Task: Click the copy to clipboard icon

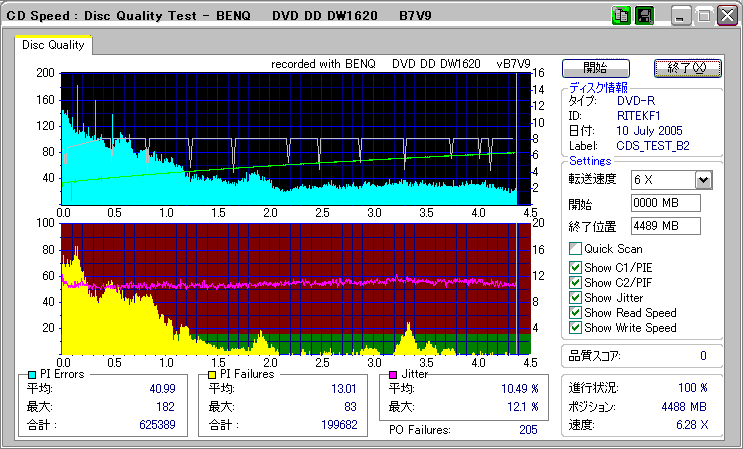Action: tap(621, 16)
